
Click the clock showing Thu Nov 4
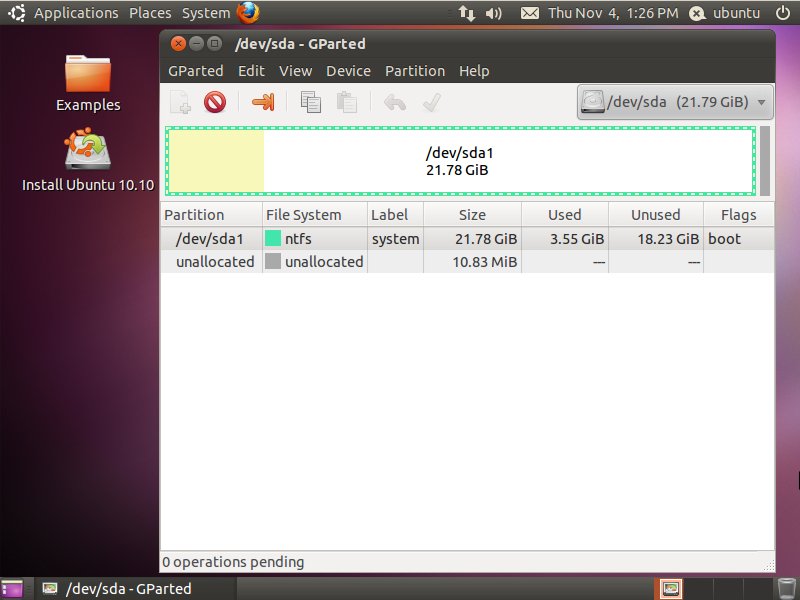pyautogui.click(x=613, y=13)
